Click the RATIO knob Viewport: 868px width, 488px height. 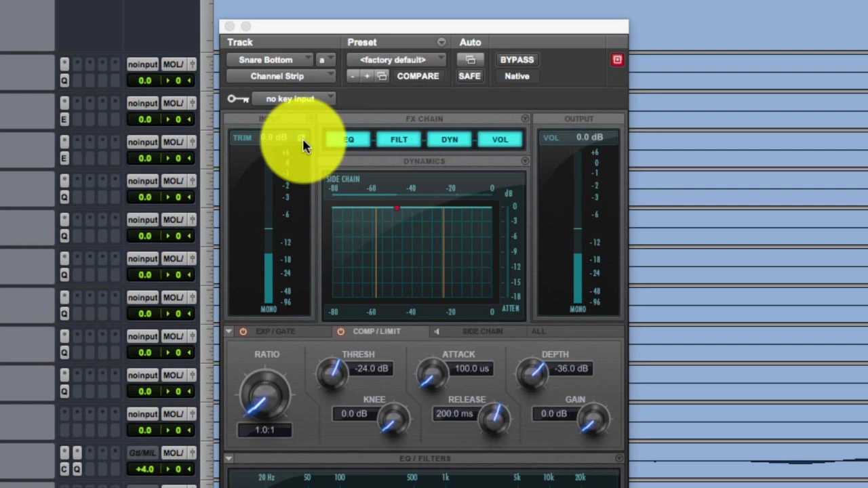pos(264,394)
